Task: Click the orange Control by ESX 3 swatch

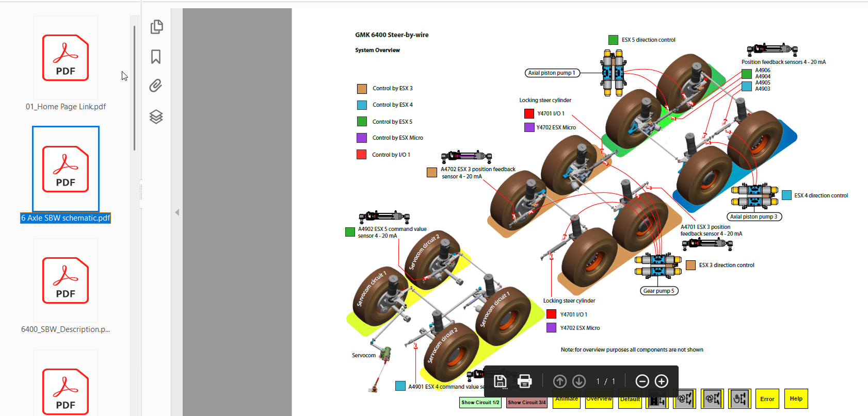Action: click(362, 89)
